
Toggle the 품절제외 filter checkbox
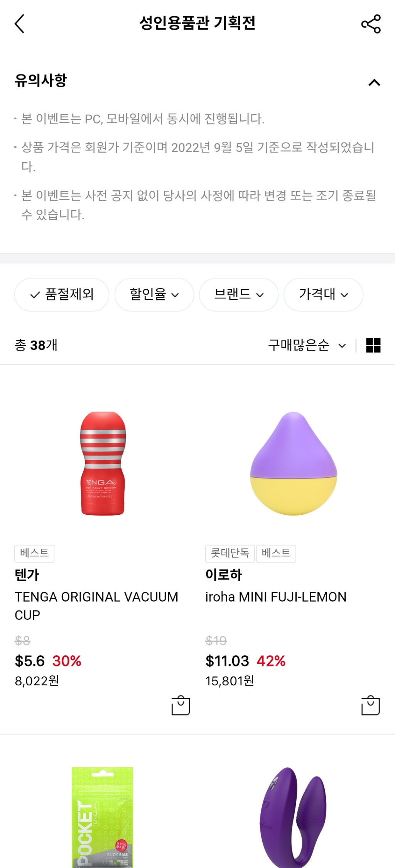click(62, 295)
